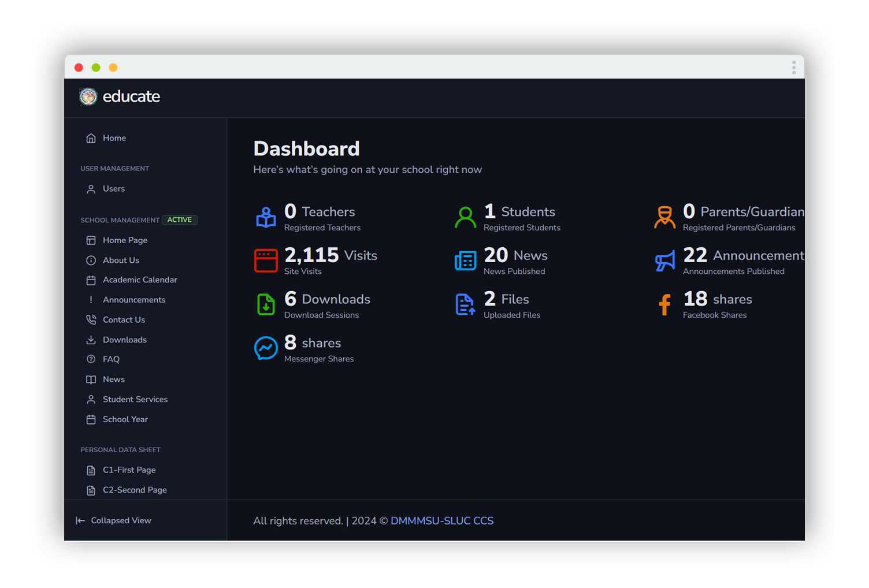Image resolution: width=869 pixels, height=588 pixels.
Task: Toggle the sidebar to Collapsed View
Action: pyautogui.click(x=114, y=520)
